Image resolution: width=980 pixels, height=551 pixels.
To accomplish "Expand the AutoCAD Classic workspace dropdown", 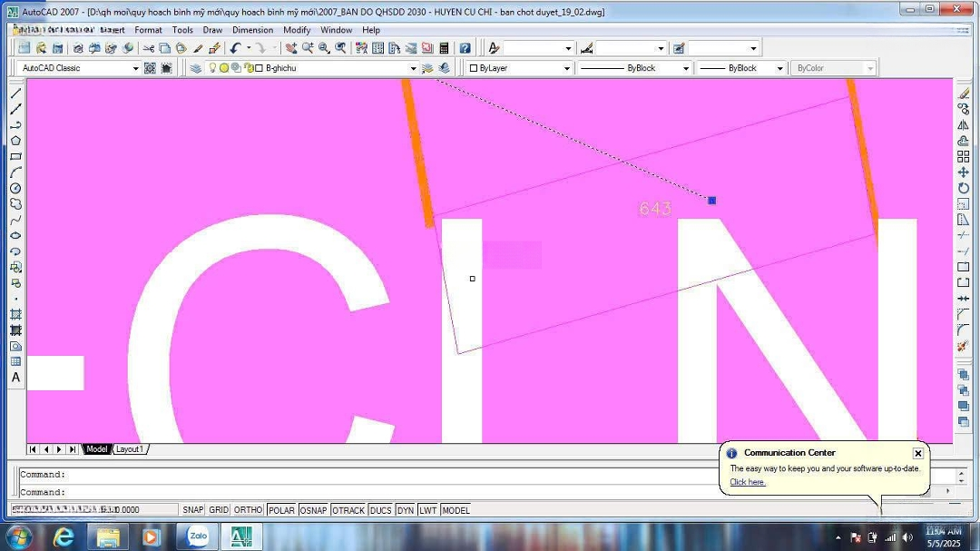I will click(136, 68).
